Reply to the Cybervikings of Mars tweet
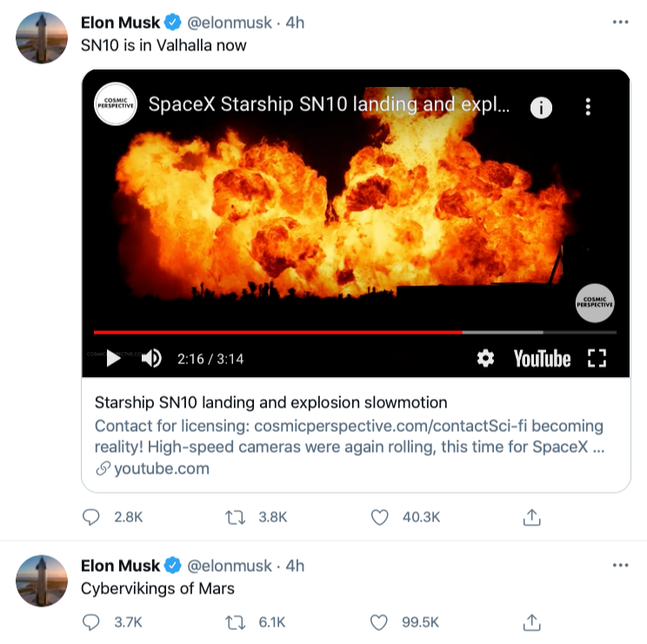This screenshot has height=644, width=647. click(91, 622)
